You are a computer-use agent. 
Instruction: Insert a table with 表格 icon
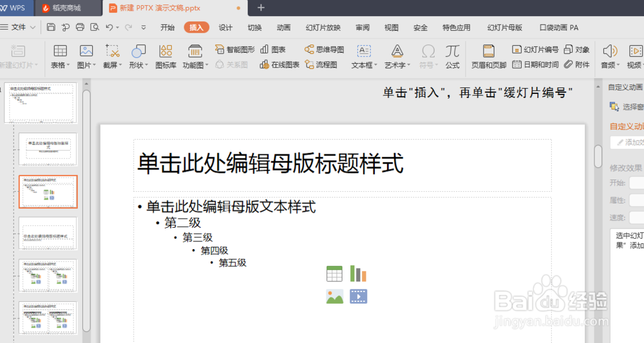[x=60, y=51]
